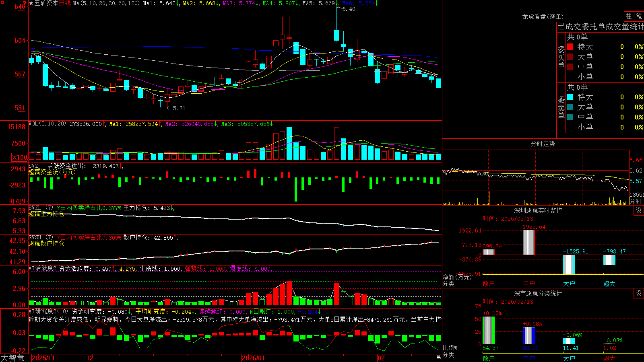The width and height of the screenshot is (644, 362).
Task: Select the 龙虎看盘(逐单) panel title
Action: (x=543, y=16)
